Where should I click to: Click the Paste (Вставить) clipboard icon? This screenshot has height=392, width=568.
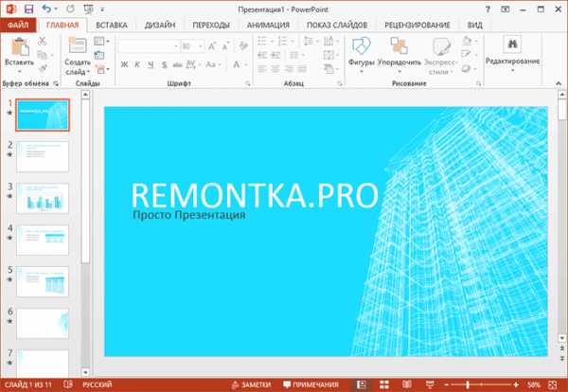[x=20, y=47]
